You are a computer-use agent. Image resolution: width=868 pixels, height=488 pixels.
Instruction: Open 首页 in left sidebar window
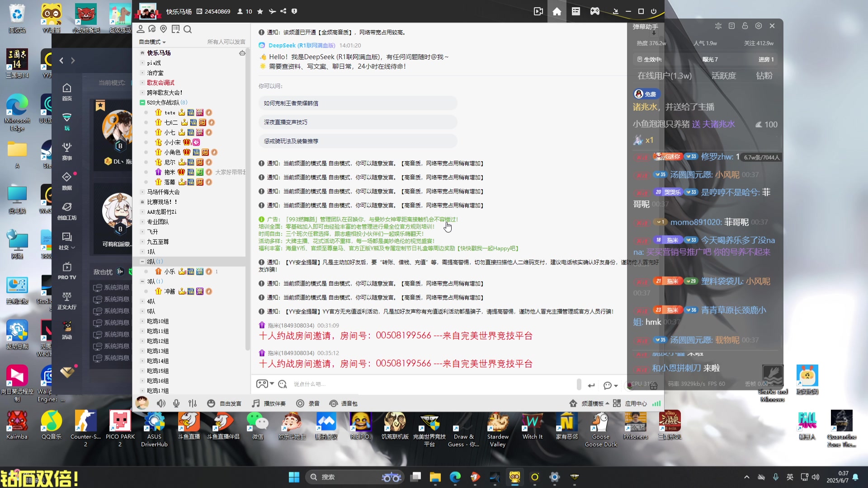(67, 92)
